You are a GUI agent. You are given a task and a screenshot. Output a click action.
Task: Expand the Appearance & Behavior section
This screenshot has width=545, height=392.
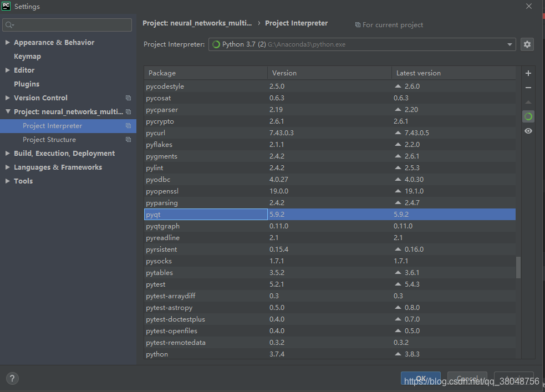click(7, 42)
